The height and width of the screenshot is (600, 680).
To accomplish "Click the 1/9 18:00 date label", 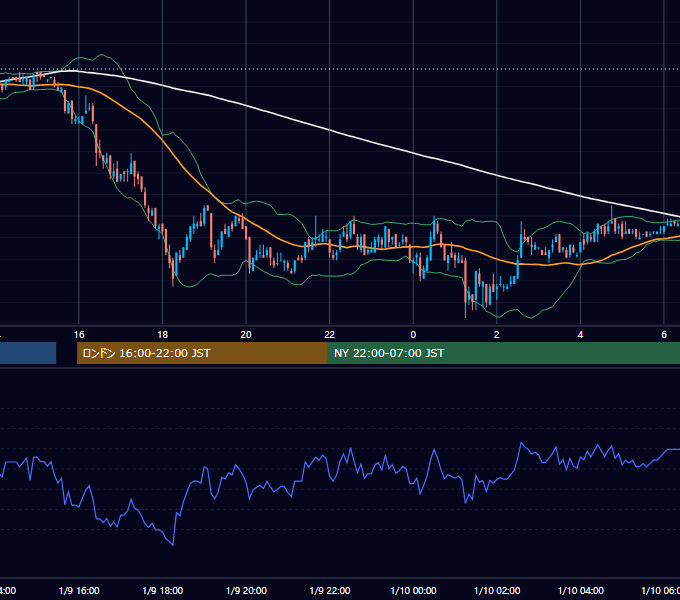I will coord(163,590).
